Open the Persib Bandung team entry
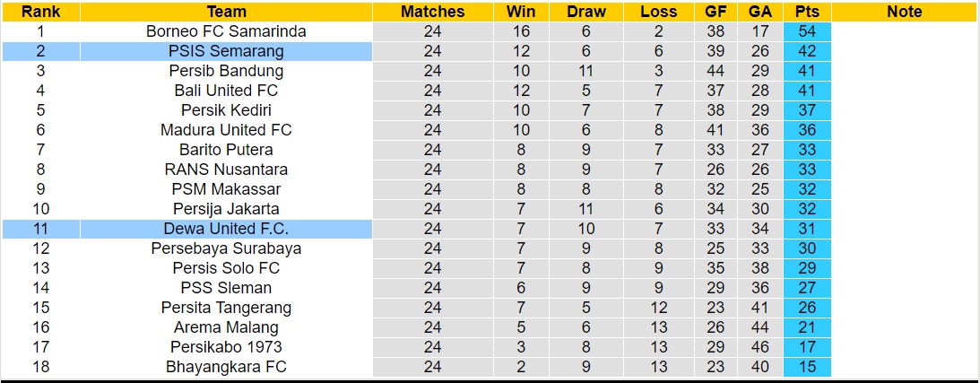Screen dimensions: 980x383 coord(226,71)
